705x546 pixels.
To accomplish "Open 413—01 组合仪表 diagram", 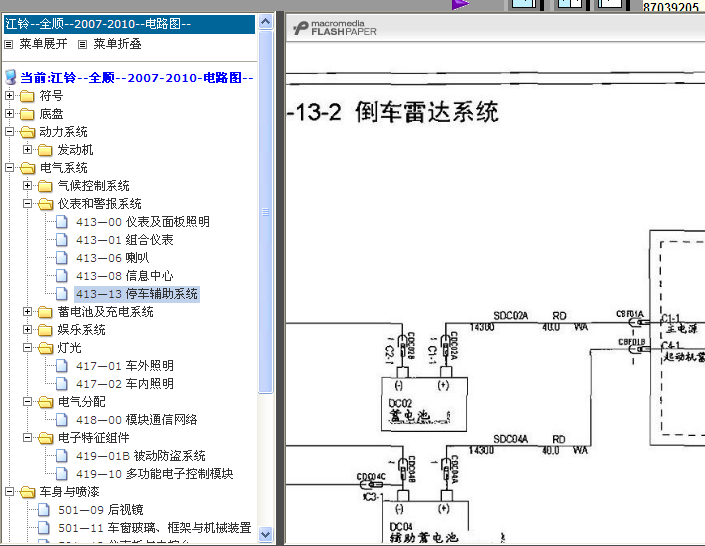I will pyautogui.click(x=125, y=240).
